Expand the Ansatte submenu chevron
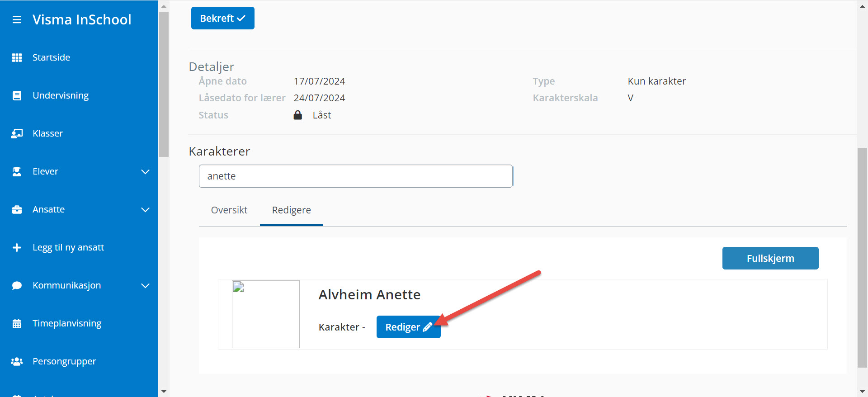This screenshot has height=397, width=868. [145, 209]
